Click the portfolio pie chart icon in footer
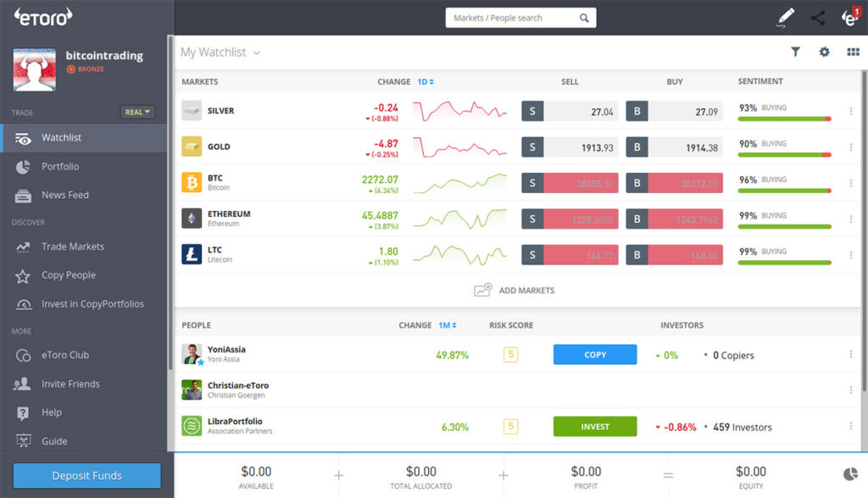 pos(850,474)
